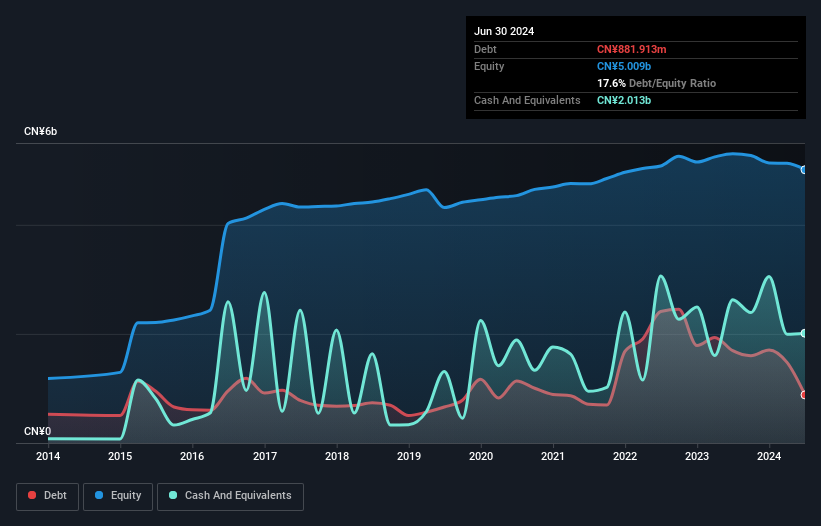
Task: Click the blue Equity endpoint marker
Action: (x=804, y=170)
